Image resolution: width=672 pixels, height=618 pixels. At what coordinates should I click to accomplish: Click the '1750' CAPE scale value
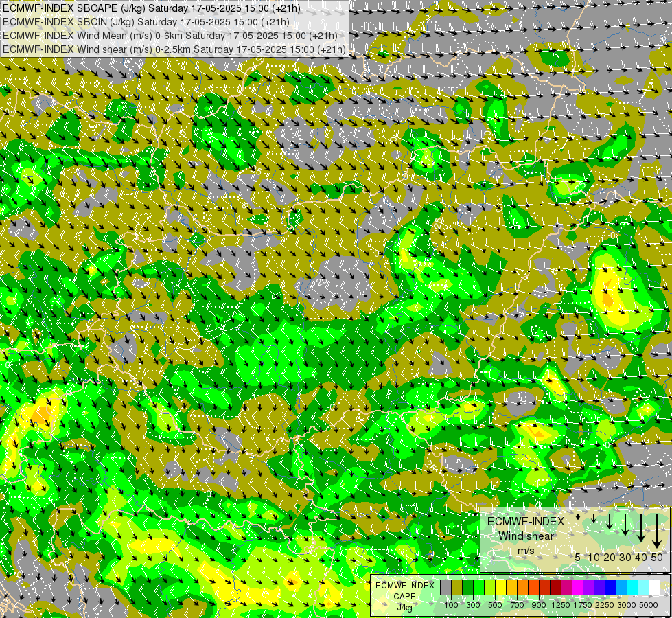coord(583,605)
